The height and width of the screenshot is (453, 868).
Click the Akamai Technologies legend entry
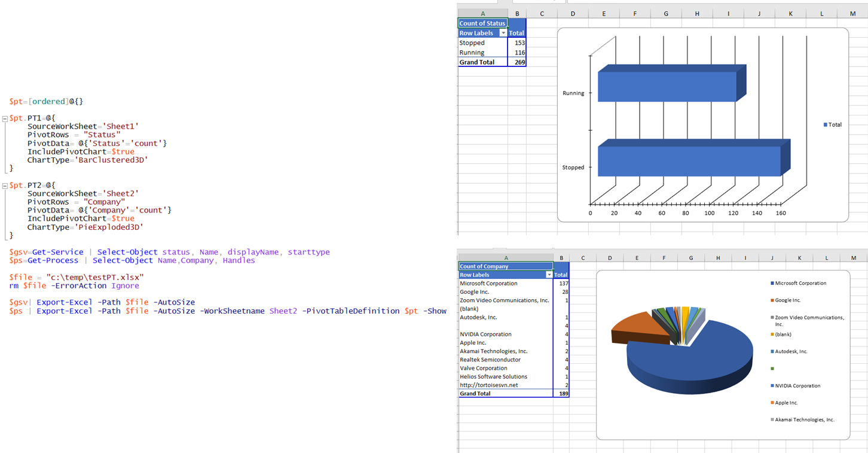point(804,420)
